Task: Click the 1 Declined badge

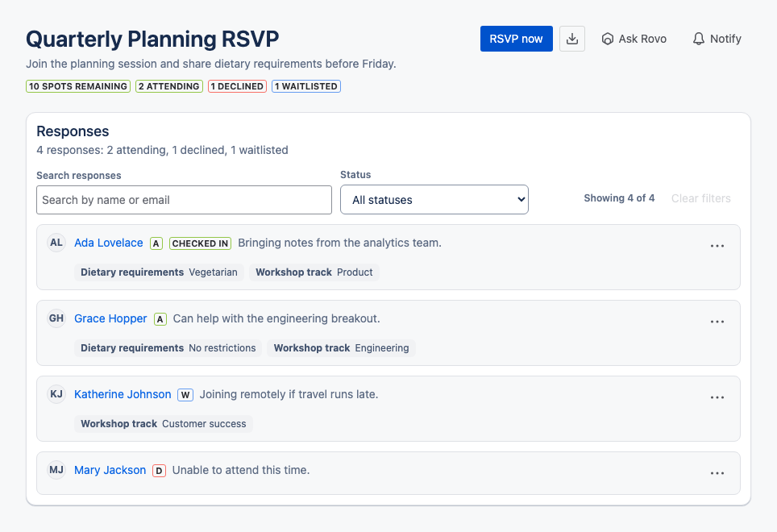Action: (x=237, y=86)
